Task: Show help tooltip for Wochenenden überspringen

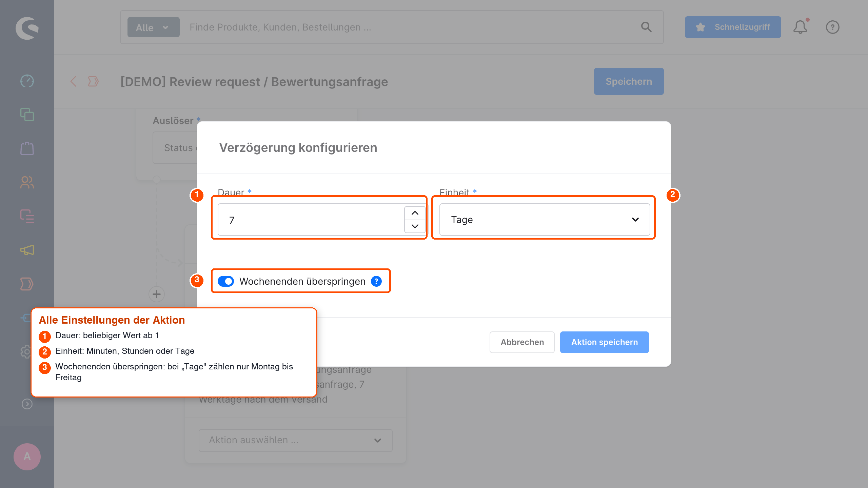Action: tap(376, 281)
